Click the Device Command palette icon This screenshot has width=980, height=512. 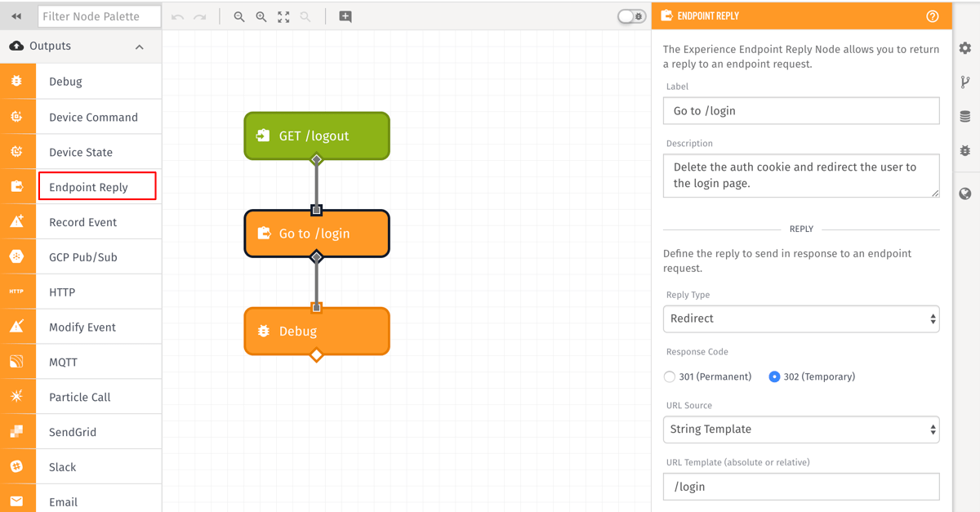click(17, 117)
